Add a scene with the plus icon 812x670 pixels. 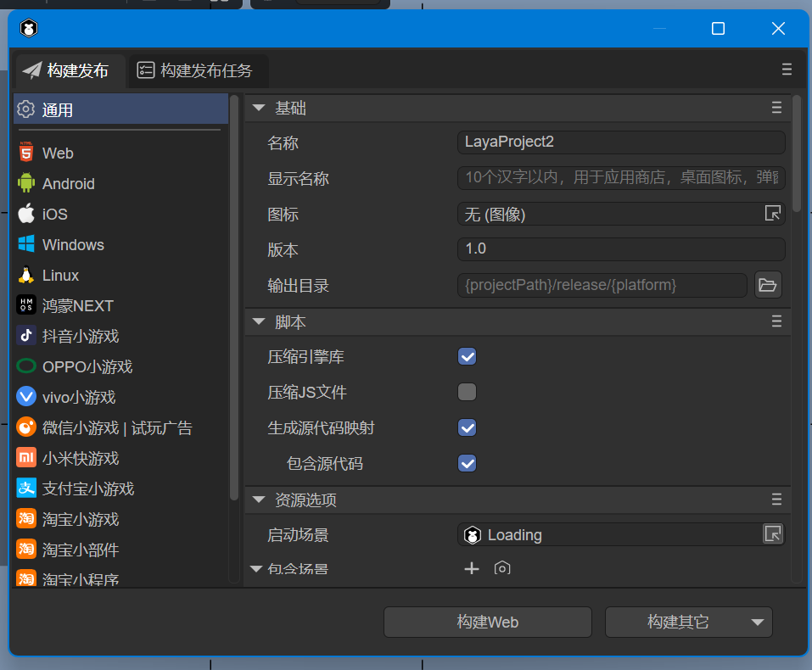click(x=472, y=568)
